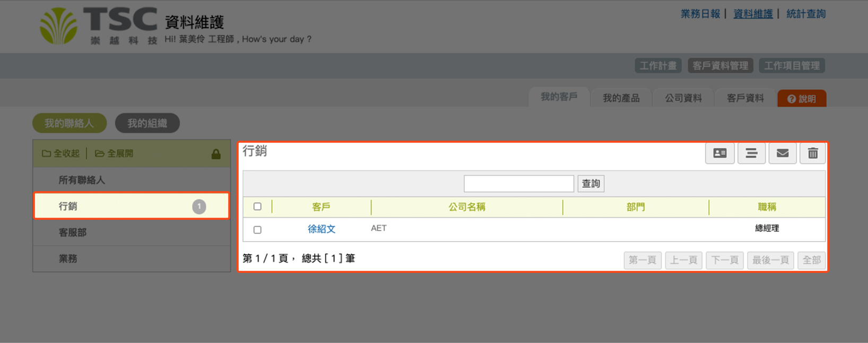The width and height of the screenshot is (868, 343).
Task: Expand all groups with 全展開
Action: tap(114, 153)
